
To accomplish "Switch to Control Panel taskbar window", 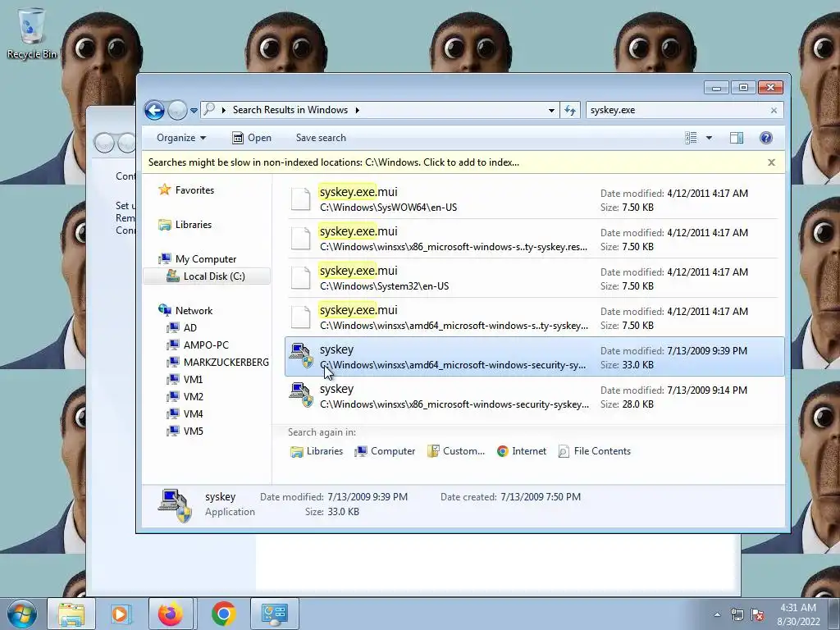I will [274, 614].
